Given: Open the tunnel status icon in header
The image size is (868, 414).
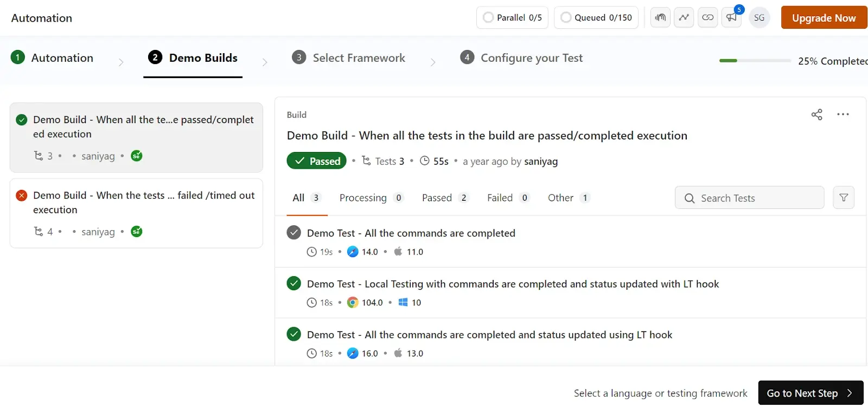Looking at the screenshot, I should pos(660,17).
